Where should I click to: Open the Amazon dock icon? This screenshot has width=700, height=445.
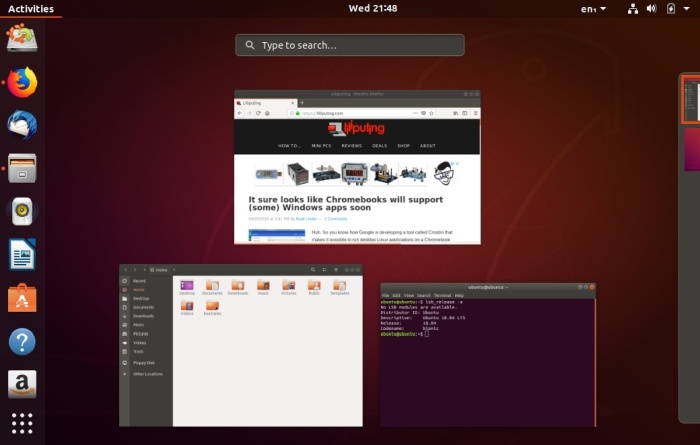tap(22, 384)
